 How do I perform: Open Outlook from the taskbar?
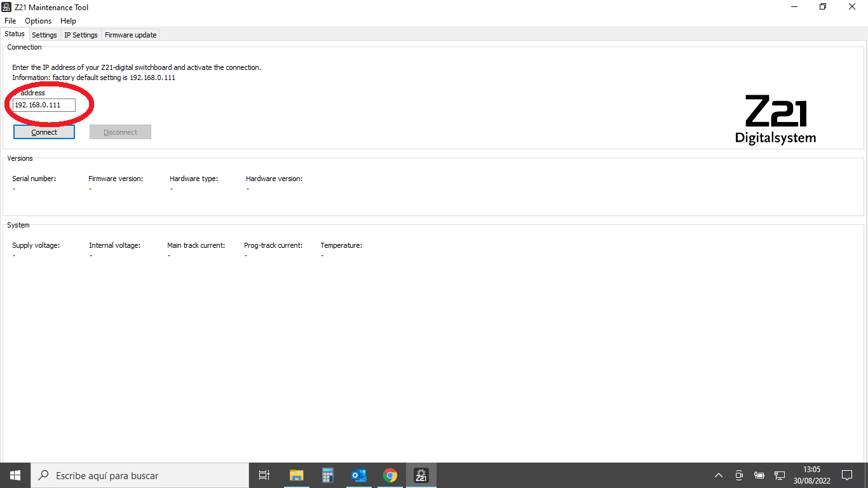point(359,475)
